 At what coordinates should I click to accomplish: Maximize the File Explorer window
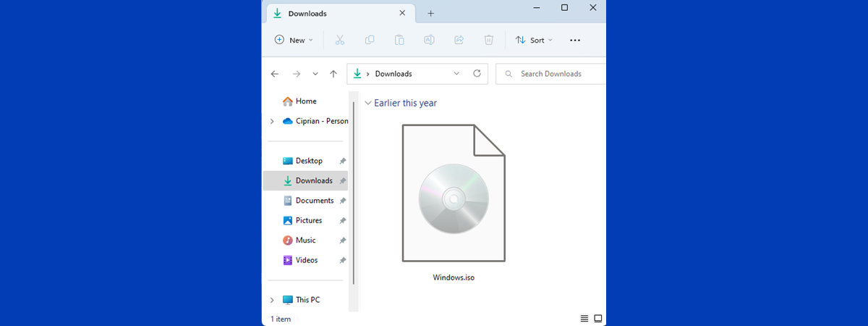tap(564, 7)
